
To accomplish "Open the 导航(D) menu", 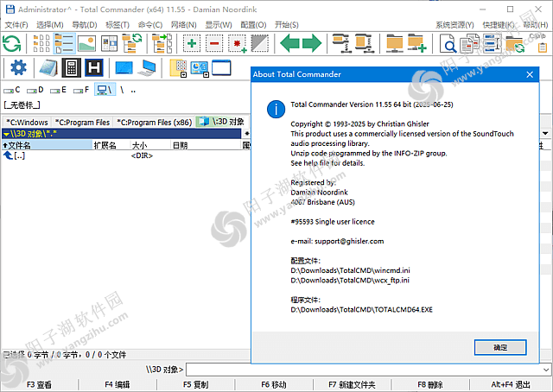I will coord(85,25).
